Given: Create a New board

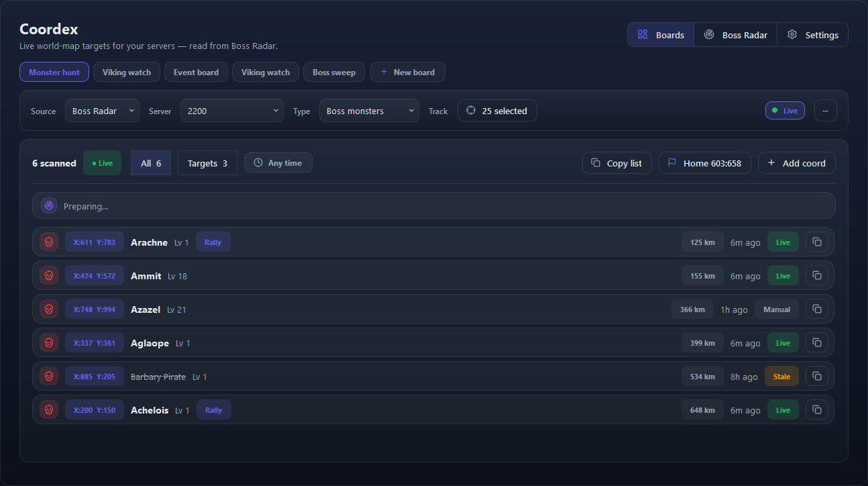Looking at the screenshot, I should (407, 72).
